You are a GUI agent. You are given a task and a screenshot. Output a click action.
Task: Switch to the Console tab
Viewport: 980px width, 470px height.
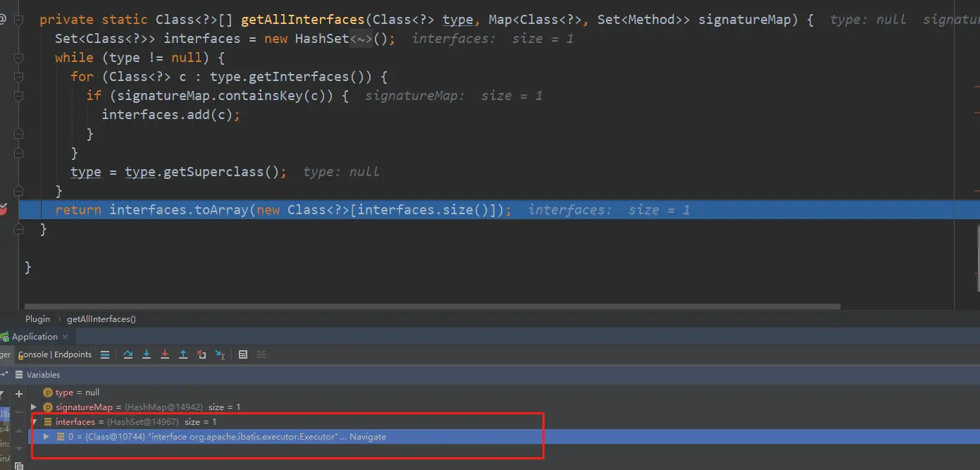pyautogui.click(x=34, y=354)
